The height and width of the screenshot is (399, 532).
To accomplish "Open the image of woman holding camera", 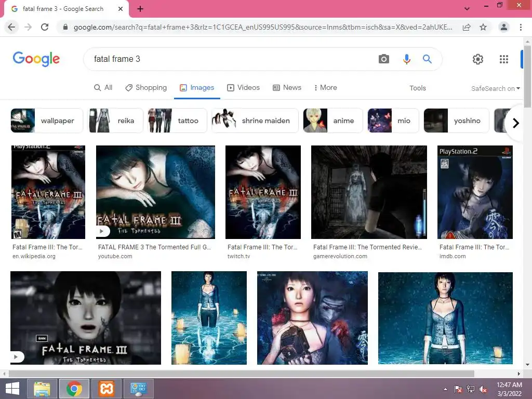I will click(312, 318).
